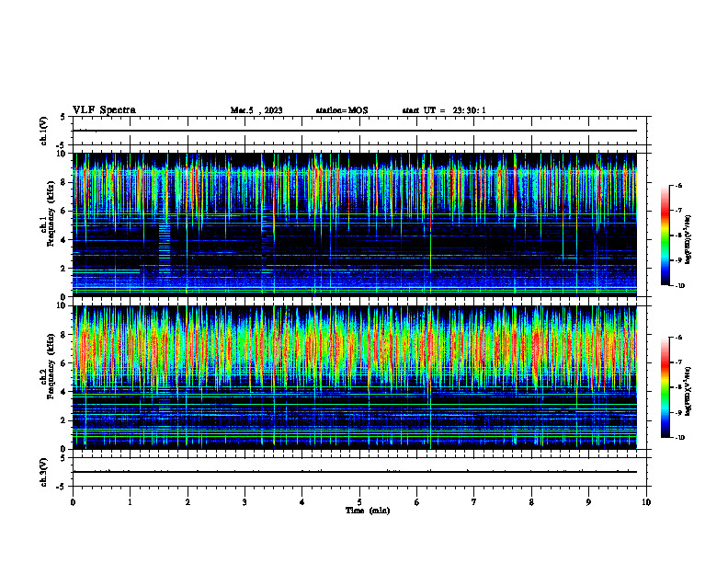Click the ch.2 spectrogram color scale bar

point(665,387)
